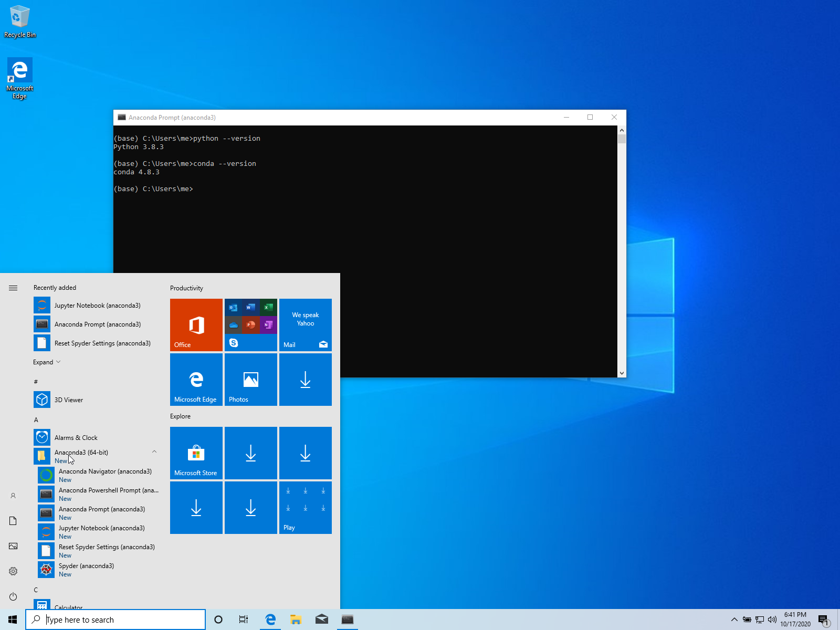Open the Photos tile
Screen dimensions: 840x630
(x=251, y=380)
